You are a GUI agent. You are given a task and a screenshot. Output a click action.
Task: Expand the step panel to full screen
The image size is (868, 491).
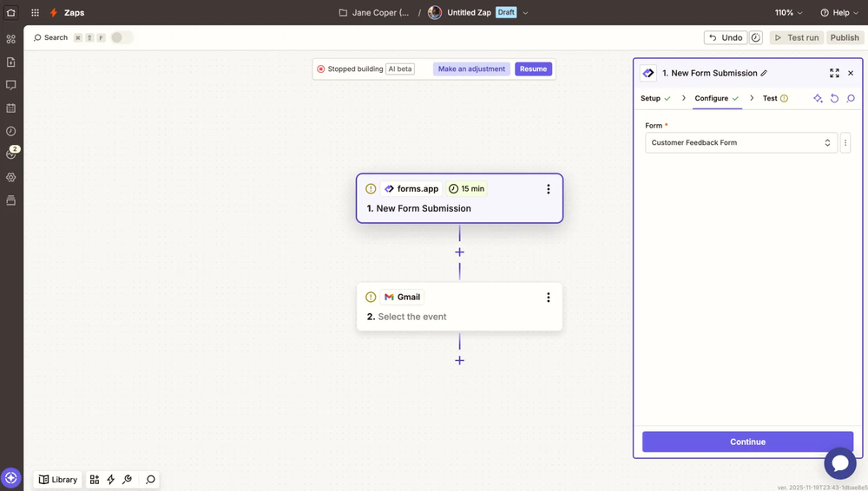pyautogui.click(x=834, y=73)
